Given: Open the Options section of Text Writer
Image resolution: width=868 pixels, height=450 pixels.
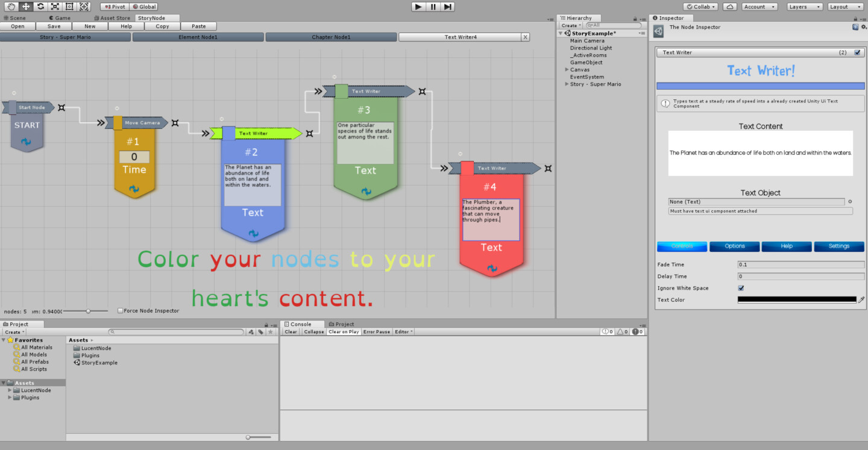Looking at the screenshot, I should click(x=734, y=246).
